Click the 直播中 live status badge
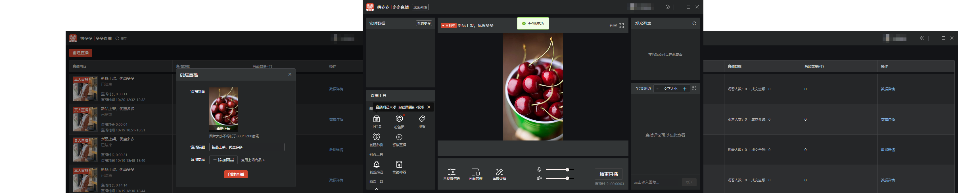980x193 pixels. pyautogui.click(x=448, y=26)
